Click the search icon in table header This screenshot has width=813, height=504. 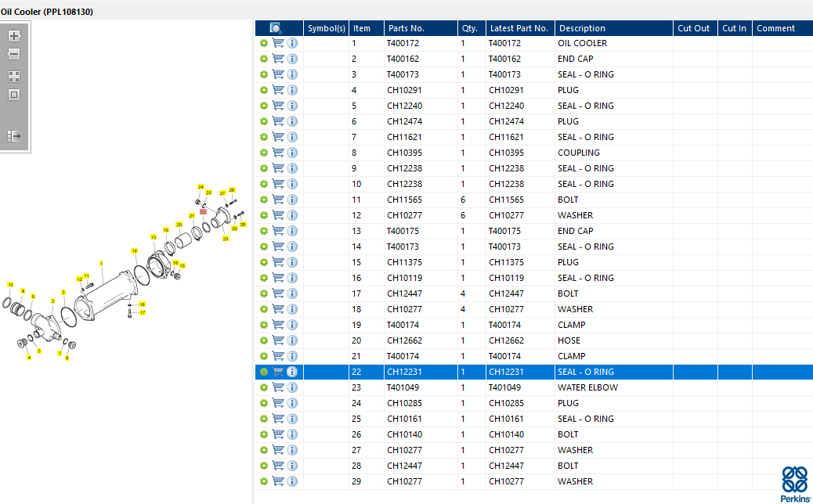pyautogui.click(x=276, y=28)
